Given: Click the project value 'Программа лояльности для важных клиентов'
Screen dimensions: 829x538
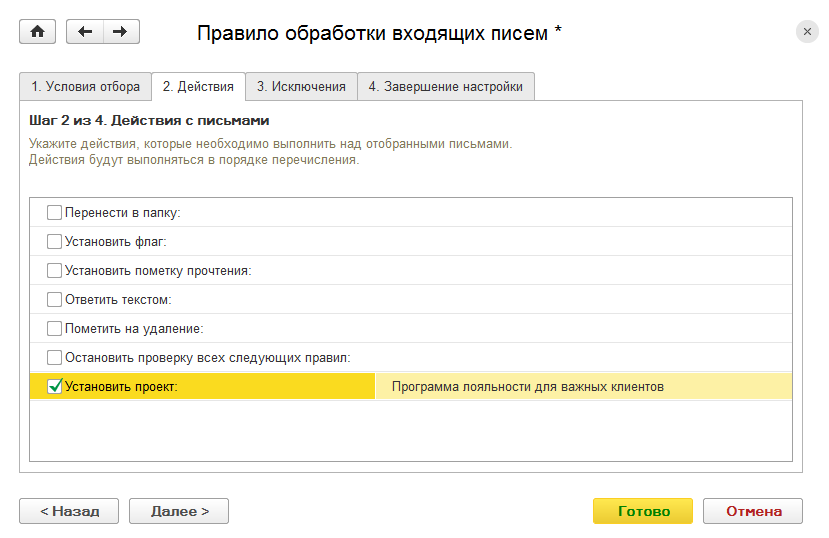Looking at the screenshot, I should [528, 387].
